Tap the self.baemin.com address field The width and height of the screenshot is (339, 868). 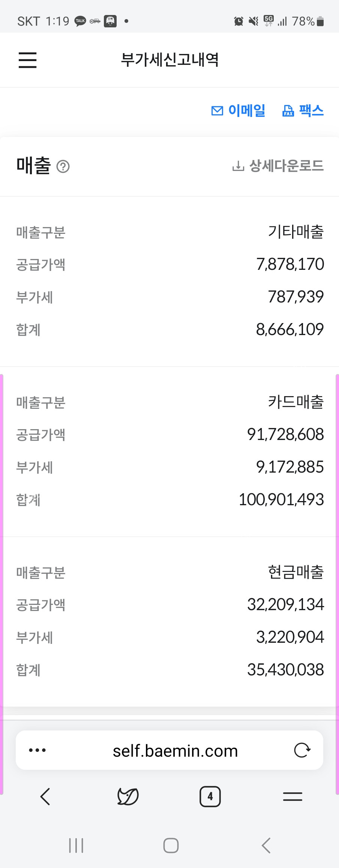(x=175, y=751)
